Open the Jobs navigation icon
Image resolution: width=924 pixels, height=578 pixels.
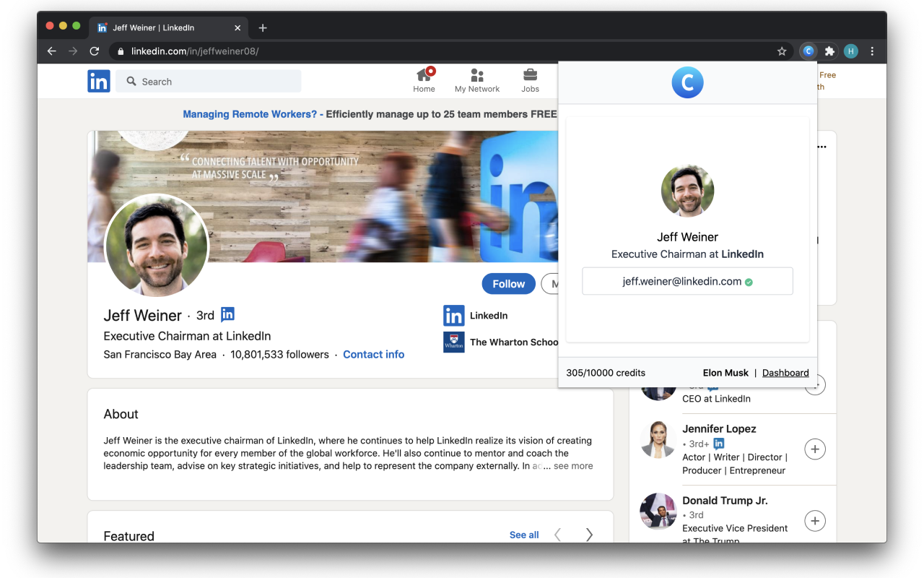point(530,80)
